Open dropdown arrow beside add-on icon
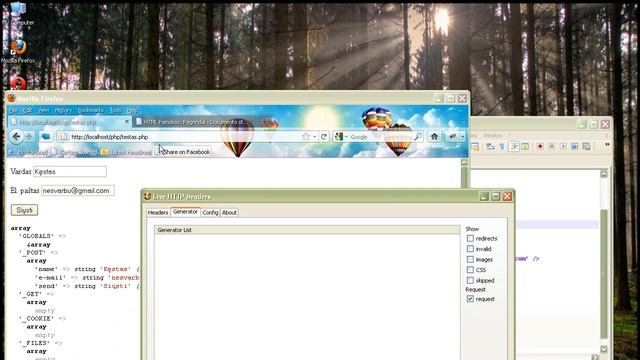This screenshot has width=640, height=360. (x=462, y=137)
